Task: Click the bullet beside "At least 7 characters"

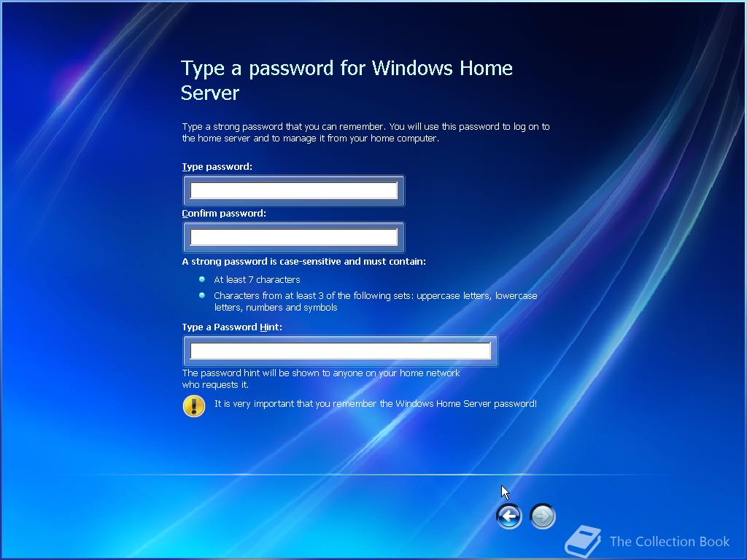Action: pos(202,279)
